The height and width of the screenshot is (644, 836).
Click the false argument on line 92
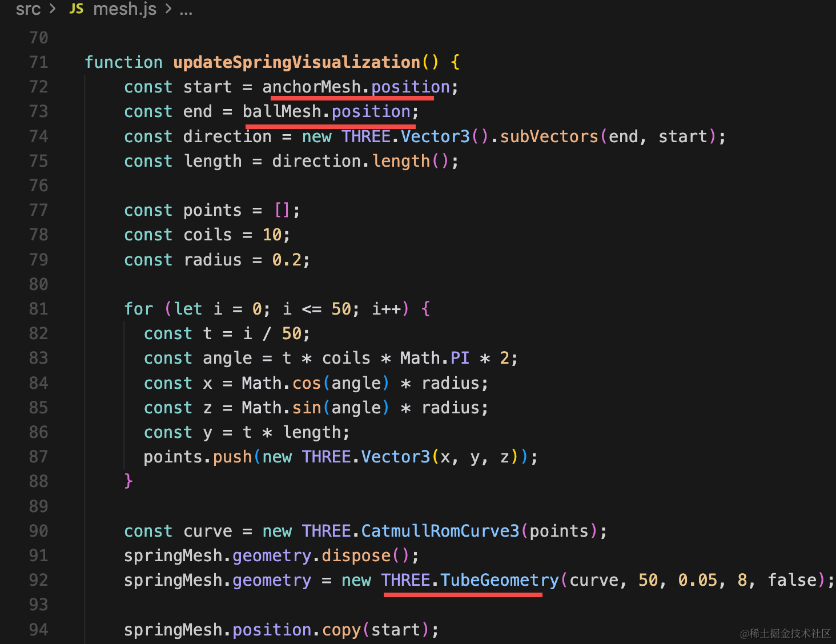point(792,580)
